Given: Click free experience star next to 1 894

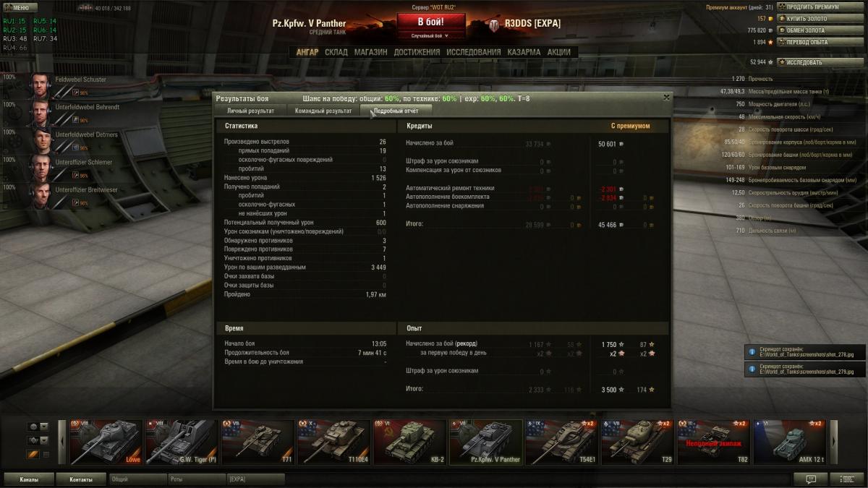Looking at the screenshot, I should click(772, 42).
